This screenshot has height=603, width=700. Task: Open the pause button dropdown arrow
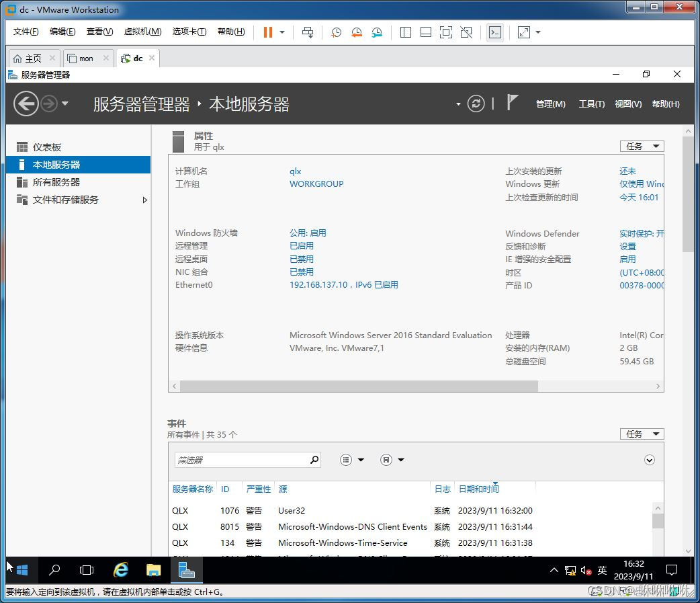(x=282, y=32)
